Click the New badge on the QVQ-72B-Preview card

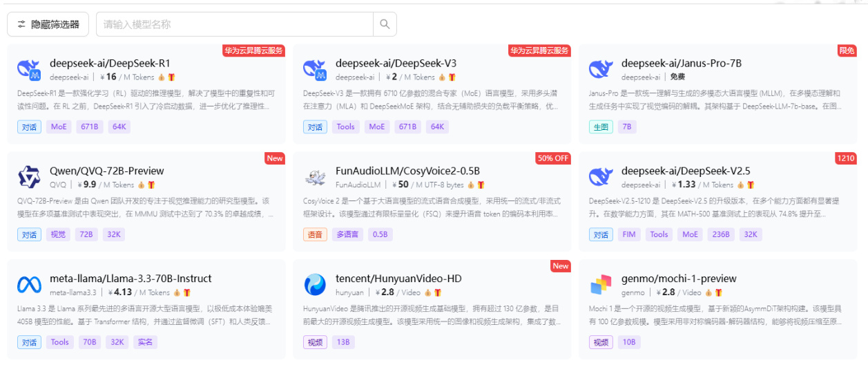pyautogui.click(x=275, y=158)
